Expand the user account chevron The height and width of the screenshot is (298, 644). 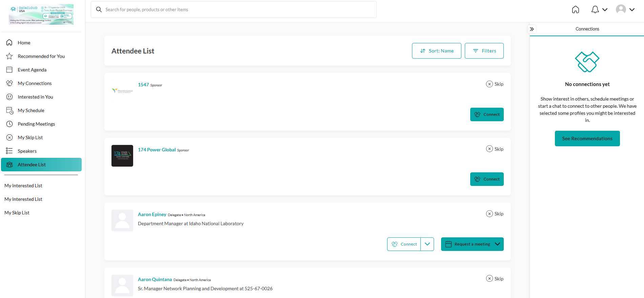point(632,9)
